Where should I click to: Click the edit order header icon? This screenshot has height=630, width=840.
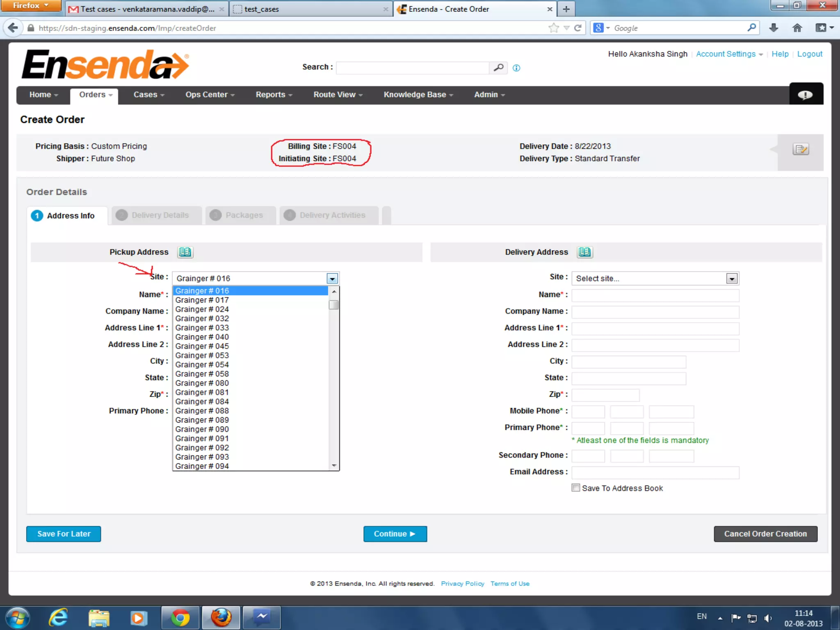[800, 149]
